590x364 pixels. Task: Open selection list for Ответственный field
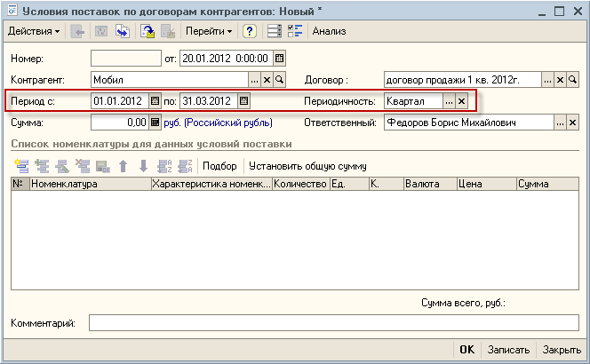pyautogui.click(x=560, y=123)
